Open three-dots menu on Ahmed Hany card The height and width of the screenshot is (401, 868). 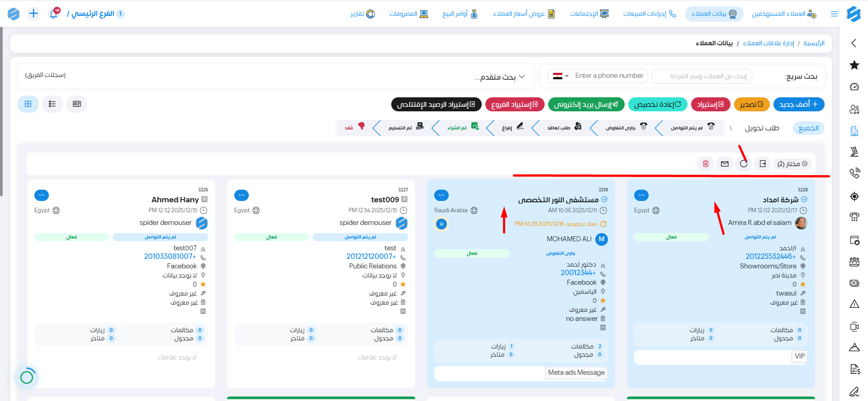pyautogui.click(x=42, y=195)
